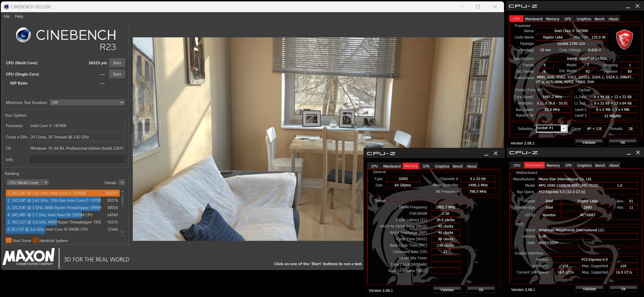The height and width of the screenshot is (297, 644).
Task: Click the Cinebench app icon in title bar
Action: (6, 7)
